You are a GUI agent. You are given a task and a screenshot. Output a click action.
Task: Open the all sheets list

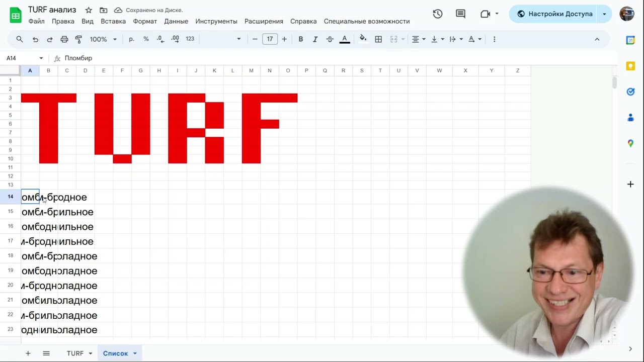(46, 353)
